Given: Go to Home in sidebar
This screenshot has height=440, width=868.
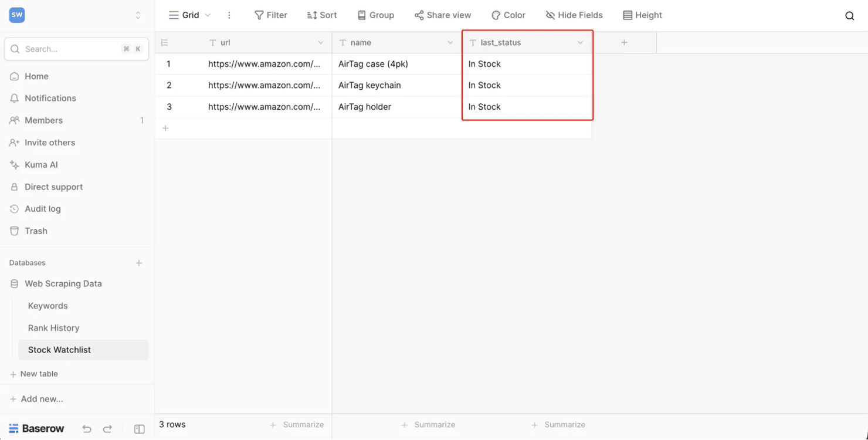Looking at the screenshot, I should click(36, 76).
